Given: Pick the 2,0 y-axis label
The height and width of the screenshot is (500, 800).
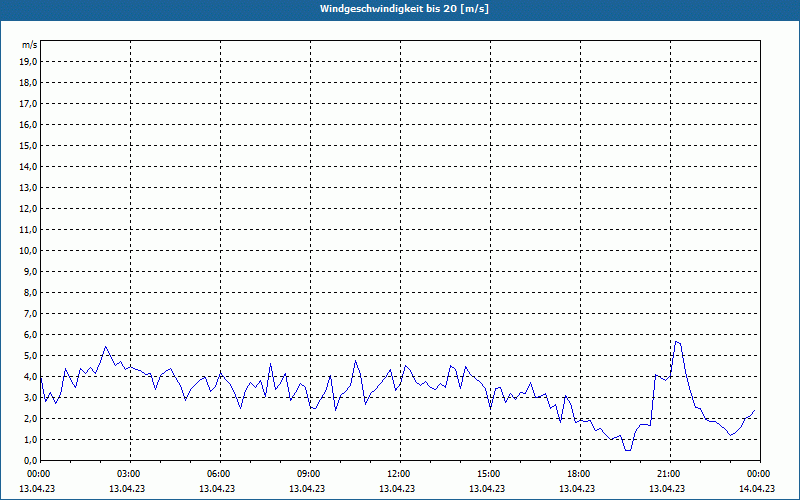Looking at the screenshot, I should pos(31,418).
